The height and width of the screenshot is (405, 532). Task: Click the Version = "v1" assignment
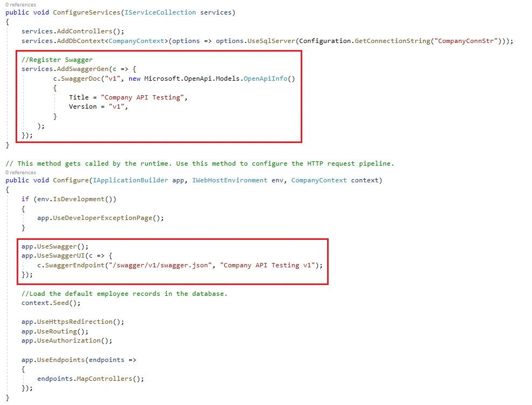coord(98,106)
